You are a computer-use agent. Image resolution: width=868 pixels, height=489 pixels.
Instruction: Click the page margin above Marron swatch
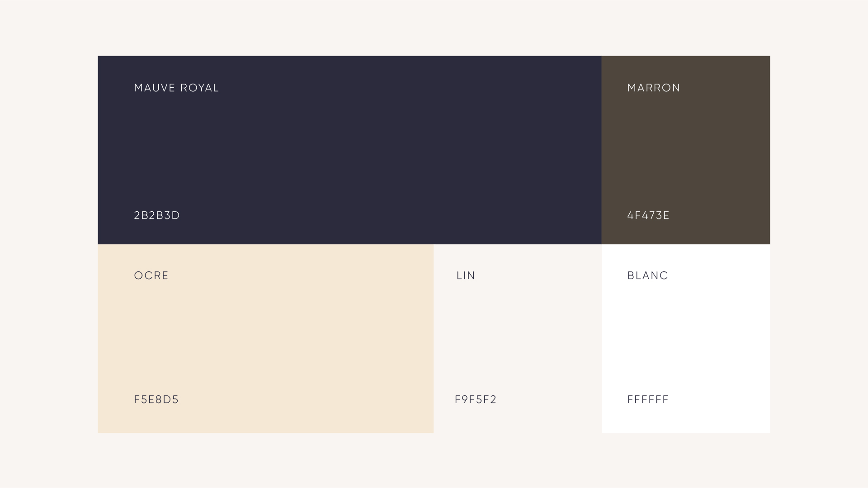685,27
